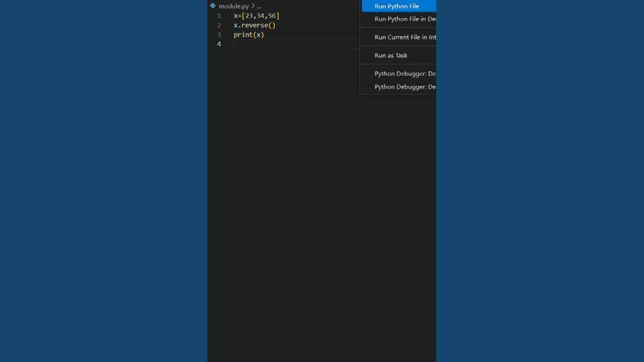Image resolution: width=644 pixels, height=362 pixels.
Task: Click line number 2 in the gutter
Action: coord(219,25)
